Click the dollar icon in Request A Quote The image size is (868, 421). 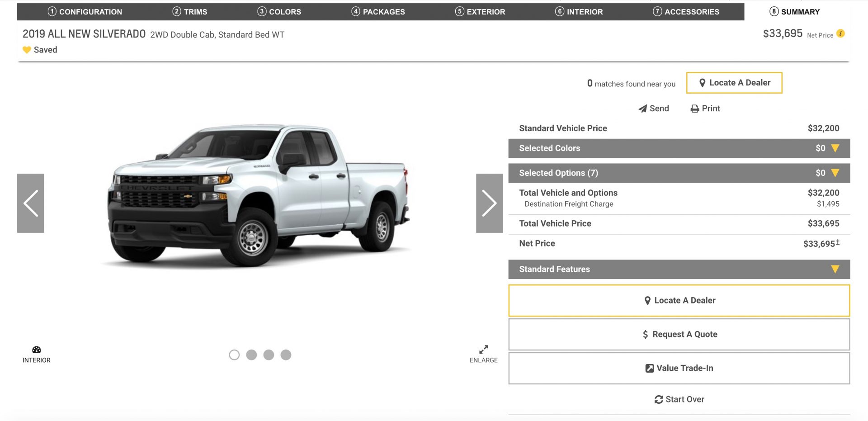(x=646, y=334)
